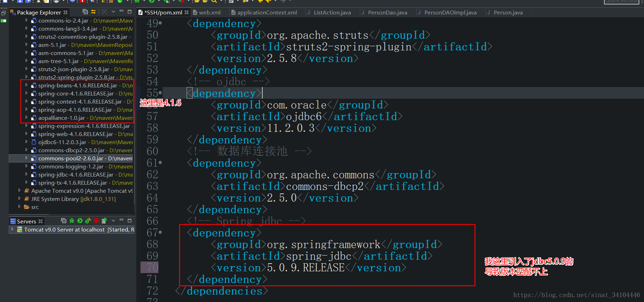The width and height of the screenshot is (644, 302).
Task: Click artifactId text spring-jdbc in editor
Action: 319,256
